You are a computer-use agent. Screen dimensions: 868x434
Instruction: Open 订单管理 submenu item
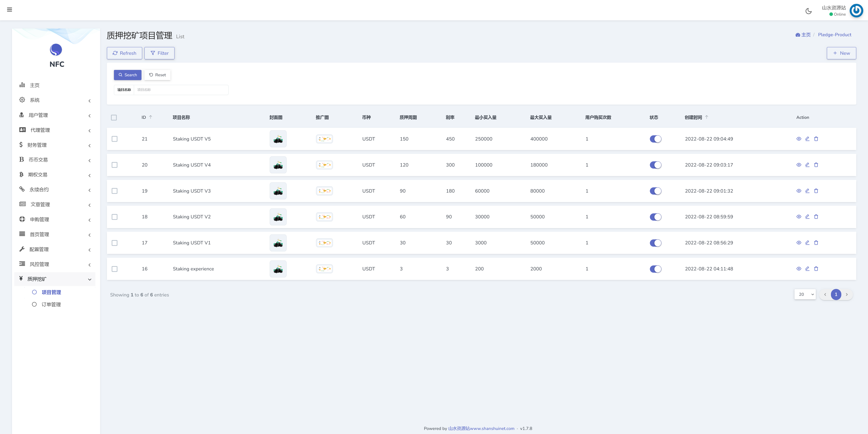coord(51,305)
